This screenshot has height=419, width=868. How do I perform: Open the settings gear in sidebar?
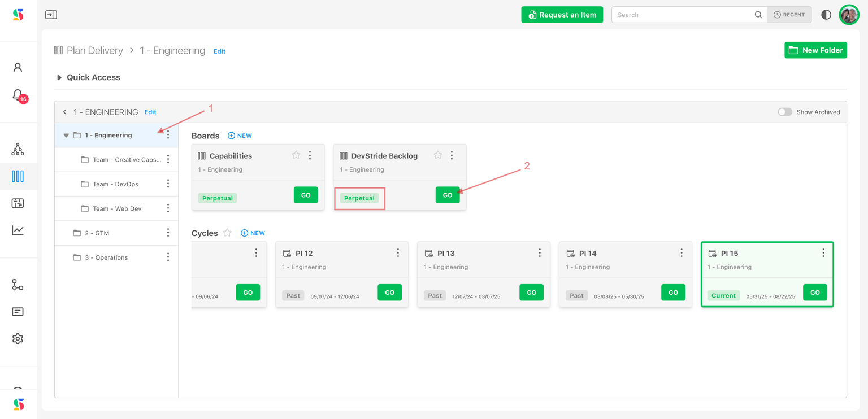point(18,339)
